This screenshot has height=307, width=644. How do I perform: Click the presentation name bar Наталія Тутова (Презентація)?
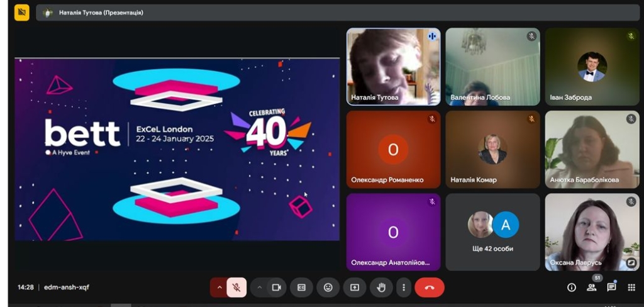[101, 12]
